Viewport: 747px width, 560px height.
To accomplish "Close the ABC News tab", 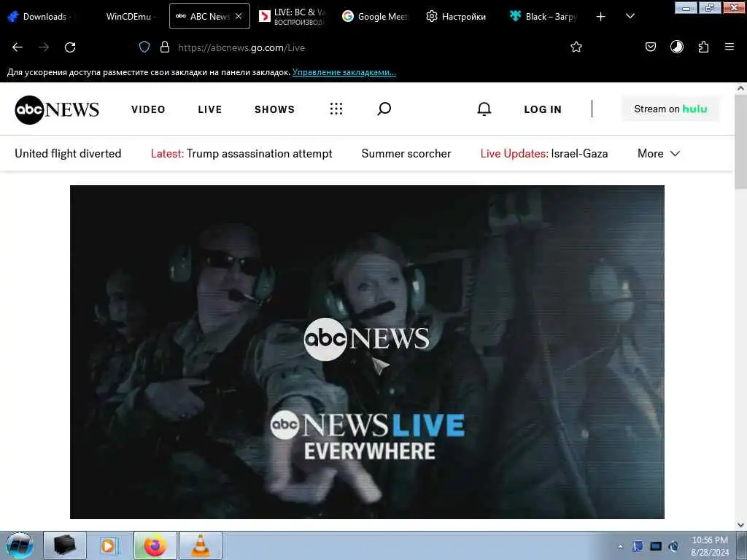I will click(239, 16).
